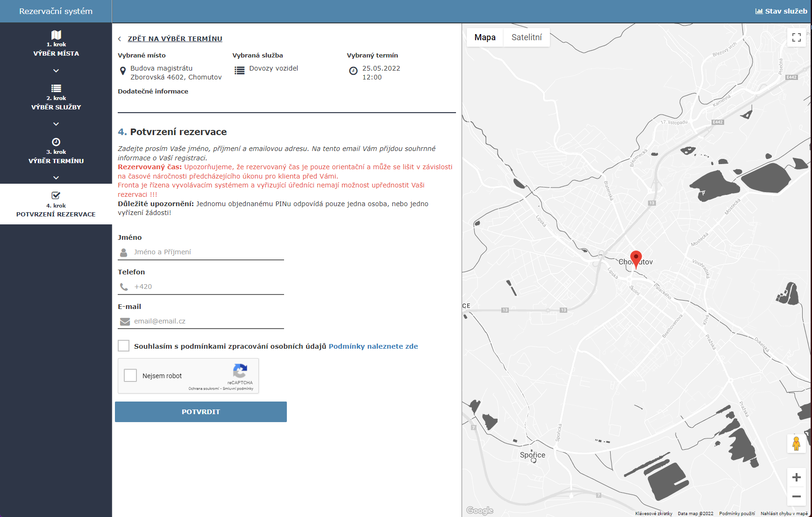Image resolution: width=812 pixels, height=517 pixels.
Task: Open Rezervační systém home title
Action: 56,11
